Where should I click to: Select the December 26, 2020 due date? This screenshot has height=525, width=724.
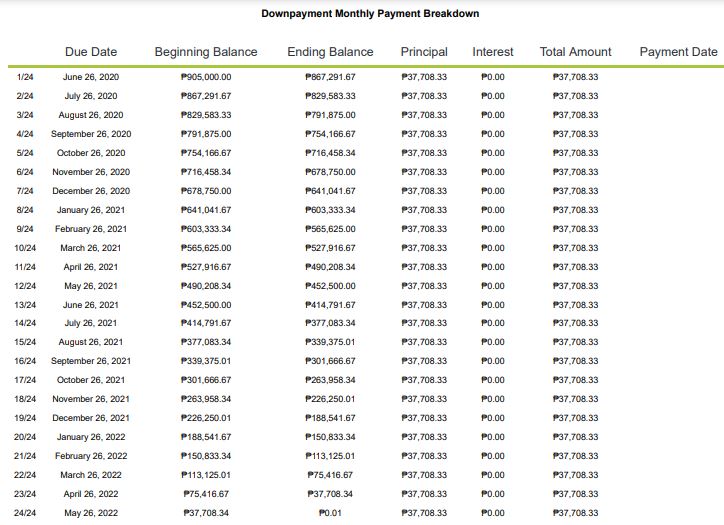[91, 191]
